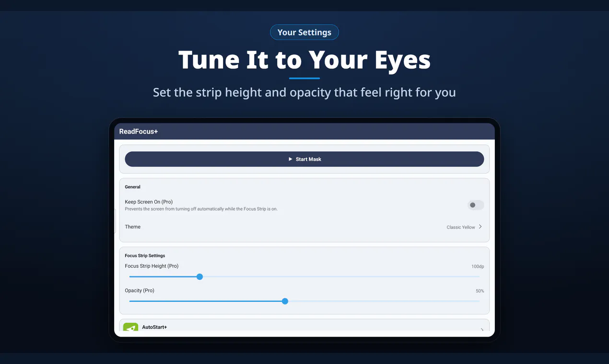Click the Opacity slider handle
This screenshot has height=364, width=609.
pyautogui.click(x=285, y=301)
